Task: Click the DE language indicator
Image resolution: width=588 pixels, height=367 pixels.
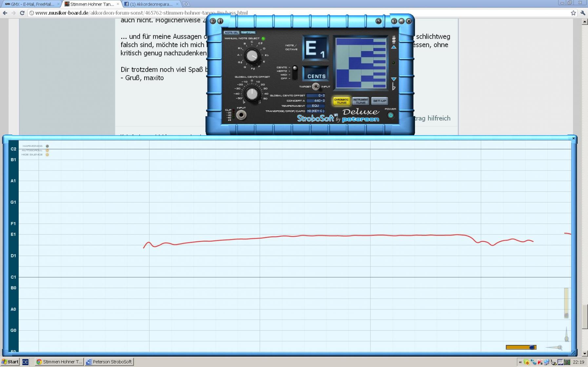Action: pyautogui.click(x=25, y=362)
